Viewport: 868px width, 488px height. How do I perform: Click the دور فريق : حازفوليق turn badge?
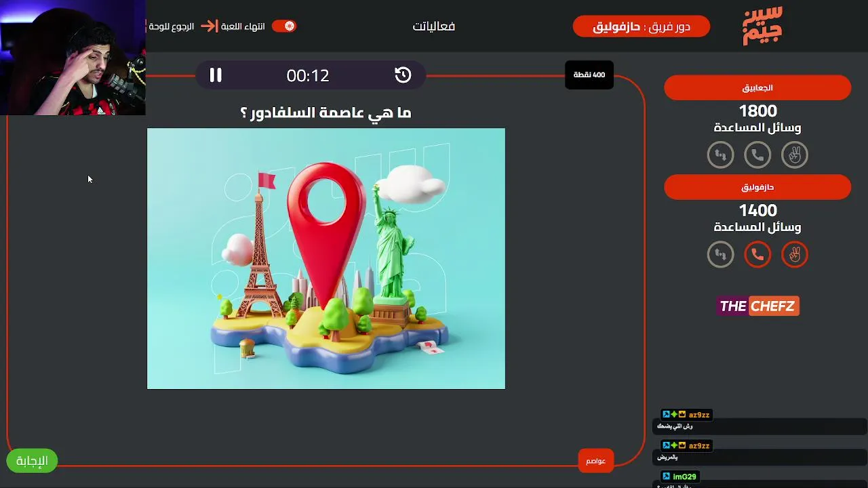pyautogui.click(x=642, y=26)
